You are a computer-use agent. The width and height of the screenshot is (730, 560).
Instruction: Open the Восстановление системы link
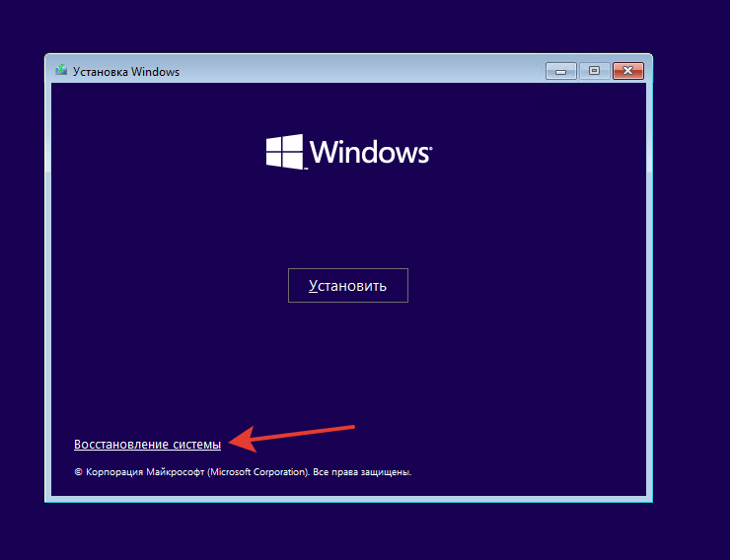(x=147, y=445)
